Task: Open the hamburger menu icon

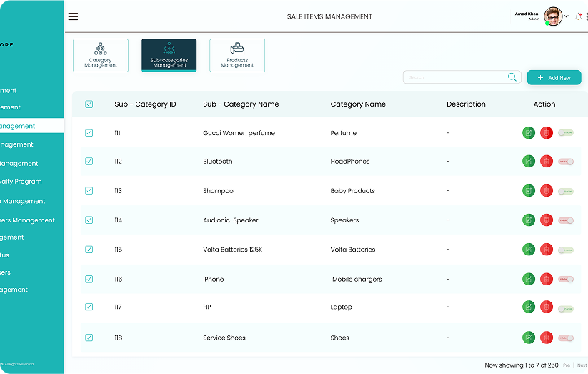Action: pos(73,16)
